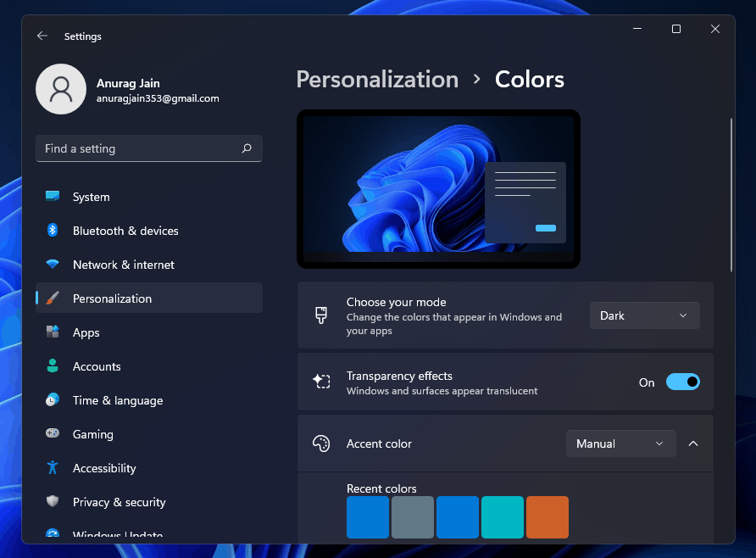This screenshot has width=756, height=558.
Task: Click the Personalization paintbrush icon
Action: (x=53, y=298)
